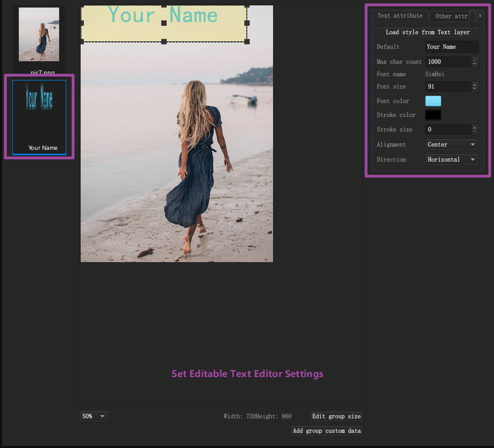Switch to the Text attribute tab

point(400,16)
